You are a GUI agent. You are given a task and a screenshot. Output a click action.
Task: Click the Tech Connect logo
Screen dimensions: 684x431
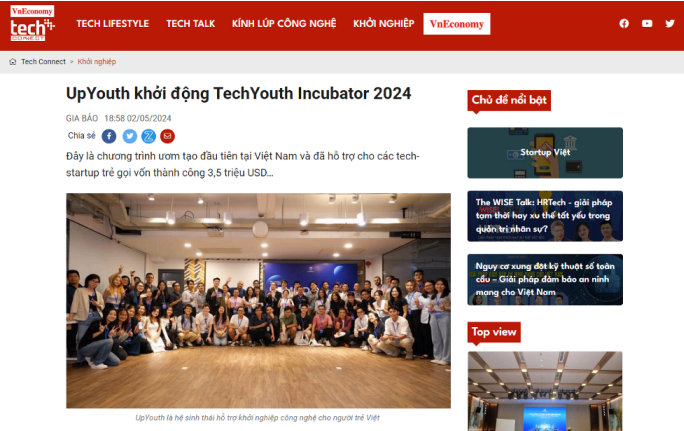coord(32,24)
